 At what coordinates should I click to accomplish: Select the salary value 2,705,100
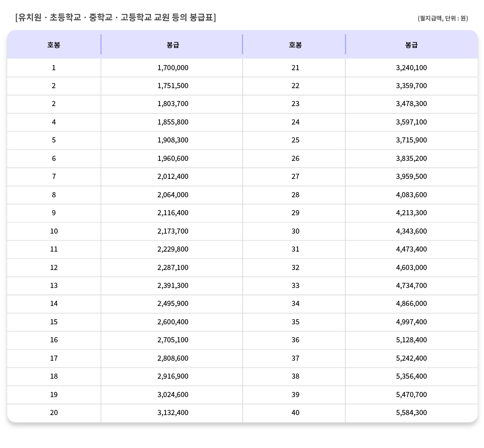coord(173,340)
